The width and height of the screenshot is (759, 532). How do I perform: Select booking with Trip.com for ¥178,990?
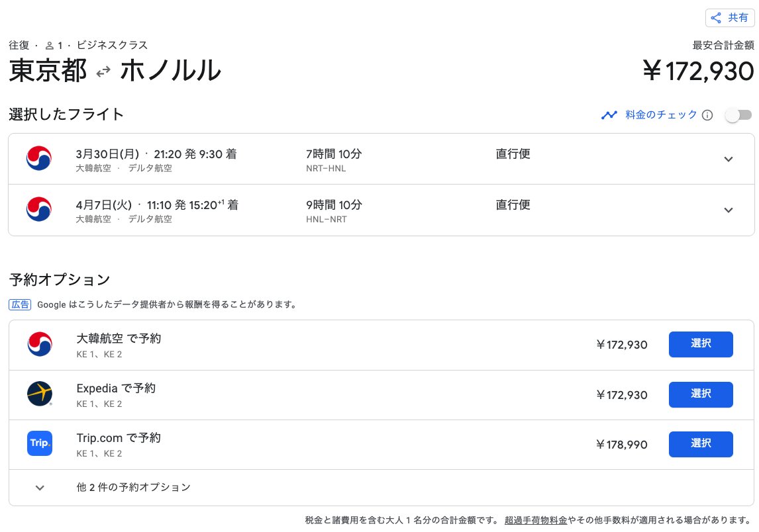[x=701, y=445]
